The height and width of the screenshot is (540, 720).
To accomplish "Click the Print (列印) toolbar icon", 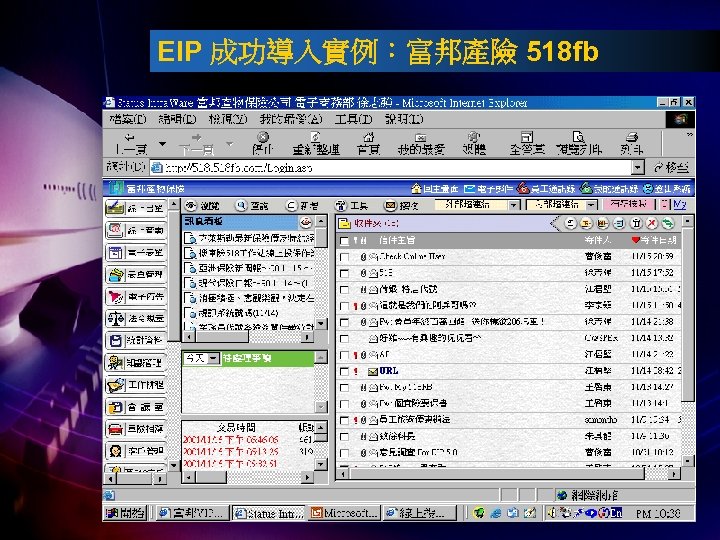I will (x=632, y=143).
